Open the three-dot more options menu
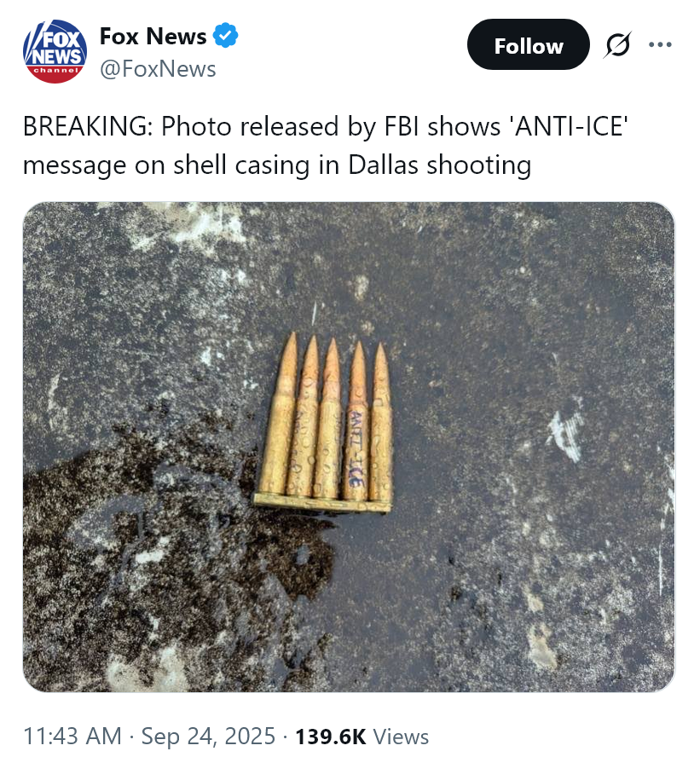 661,45
